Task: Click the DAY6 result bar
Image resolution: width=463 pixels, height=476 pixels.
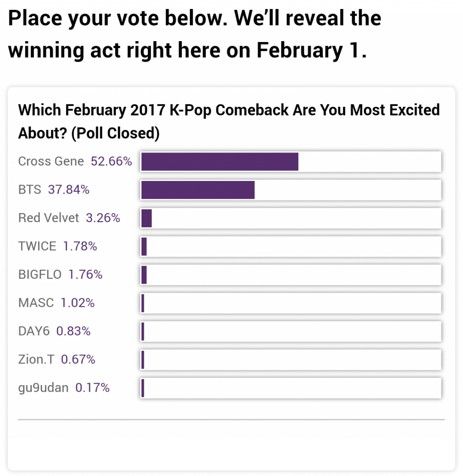Action: (x=291, y=331)
